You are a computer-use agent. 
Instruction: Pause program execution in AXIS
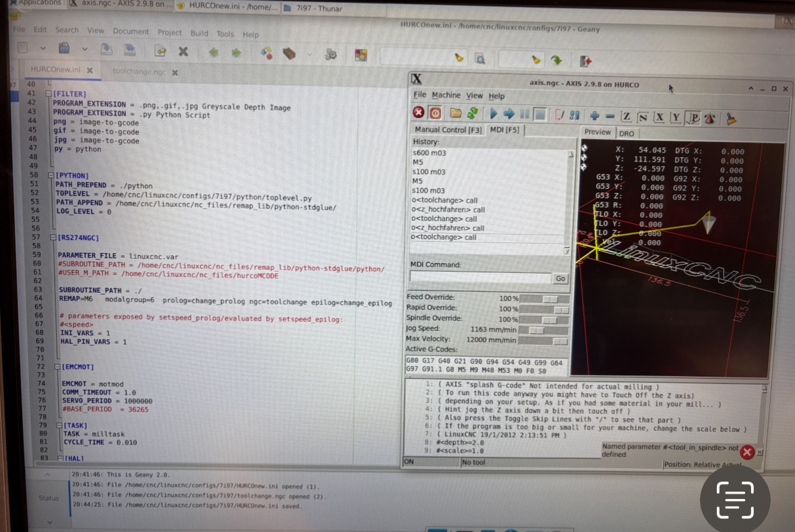524,114
